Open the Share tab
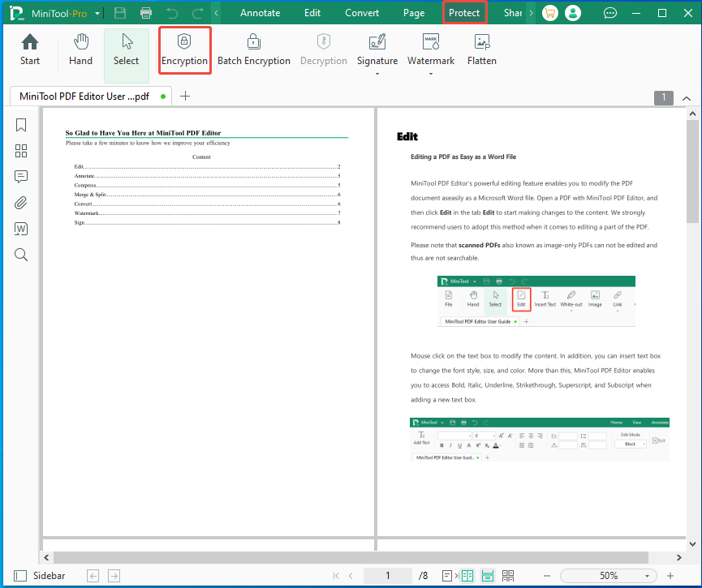The height and width of the screenshot is (588, 702). (513, 13)
